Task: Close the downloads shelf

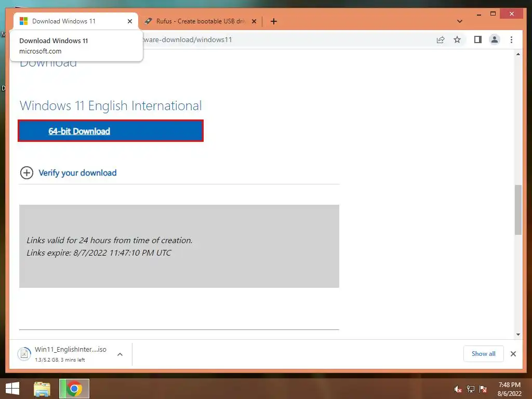Action: coord(513,354)
